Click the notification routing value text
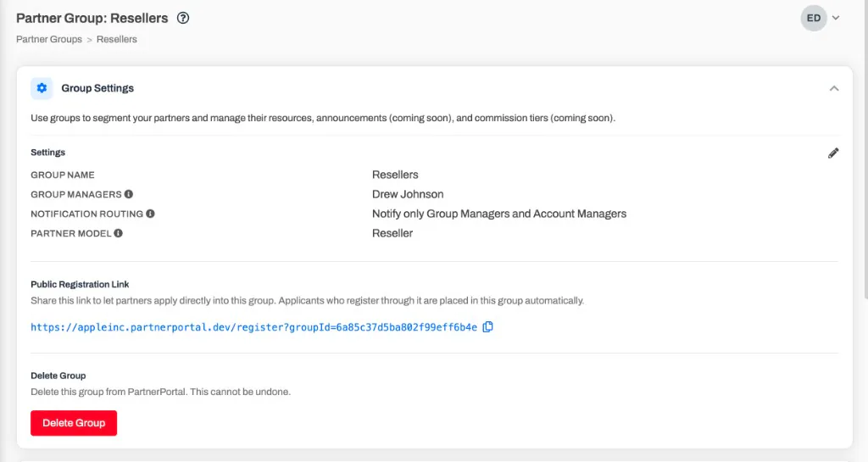Viewport: 868px width, 462px height. click(498, 214)
